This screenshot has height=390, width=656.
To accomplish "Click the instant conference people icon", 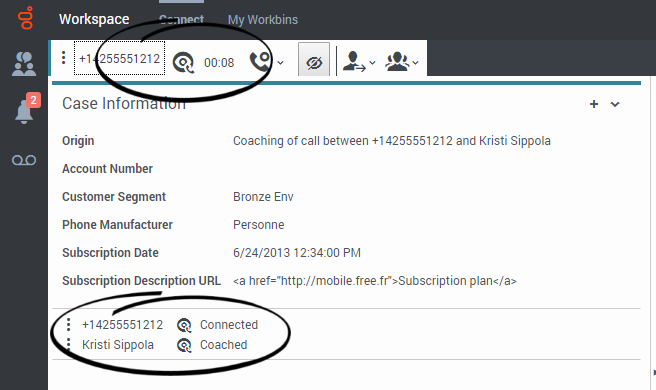I will [x=397, y=62].
